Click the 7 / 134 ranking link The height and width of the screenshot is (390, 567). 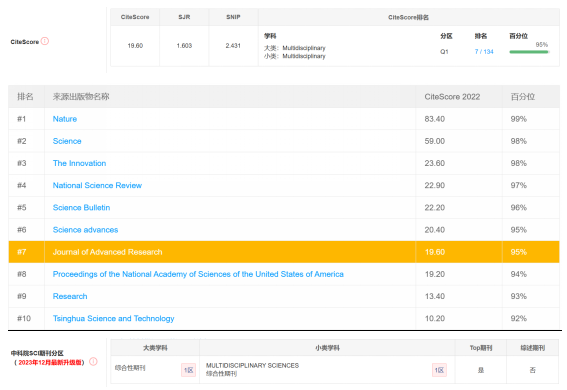(484, 52)
